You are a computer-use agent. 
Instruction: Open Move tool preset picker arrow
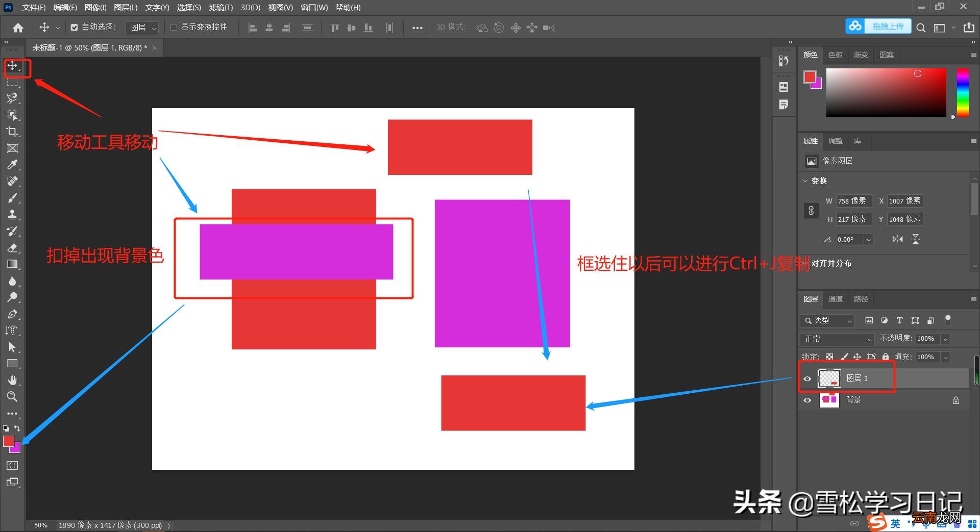click(58, 28)
